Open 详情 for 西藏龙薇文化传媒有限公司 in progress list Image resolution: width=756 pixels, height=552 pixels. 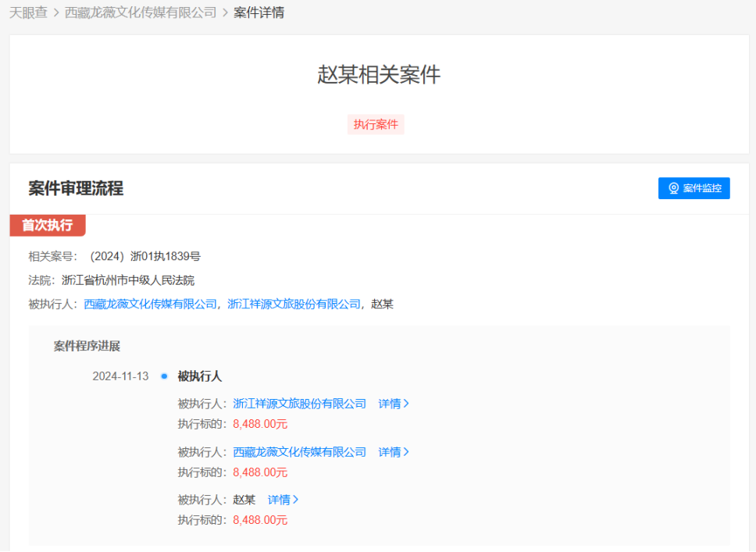tap(394, 452)
